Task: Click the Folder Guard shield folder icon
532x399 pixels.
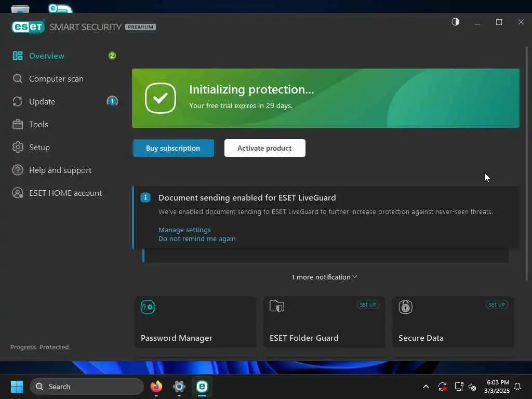Action: pos(277,306)
